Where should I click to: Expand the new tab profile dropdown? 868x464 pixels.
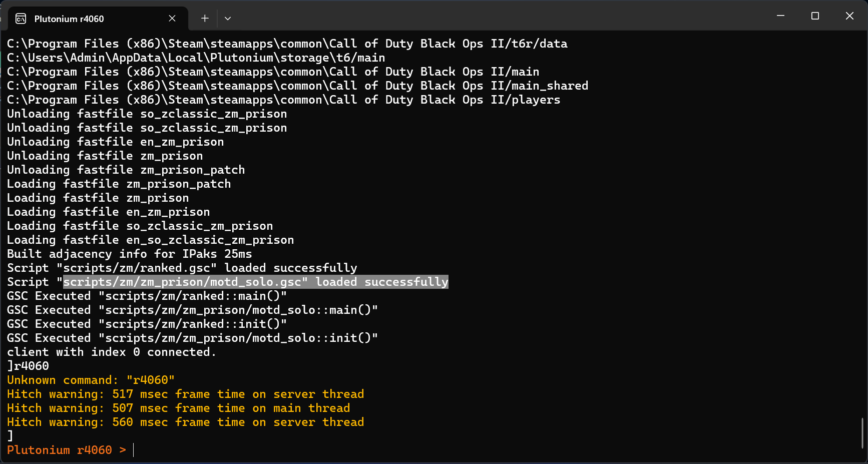pyautogui.click(x=228, y=19)
